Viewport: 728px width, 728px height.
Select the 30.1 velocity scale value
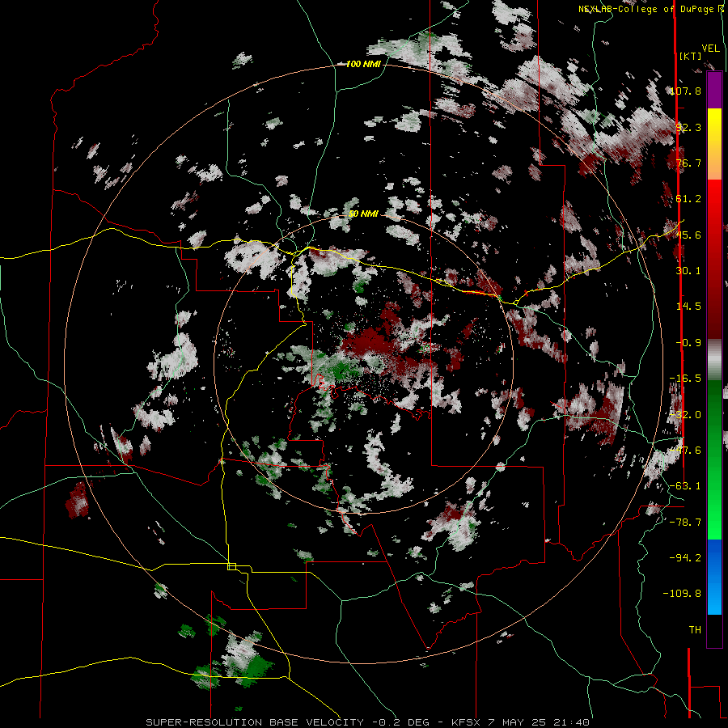688,271
